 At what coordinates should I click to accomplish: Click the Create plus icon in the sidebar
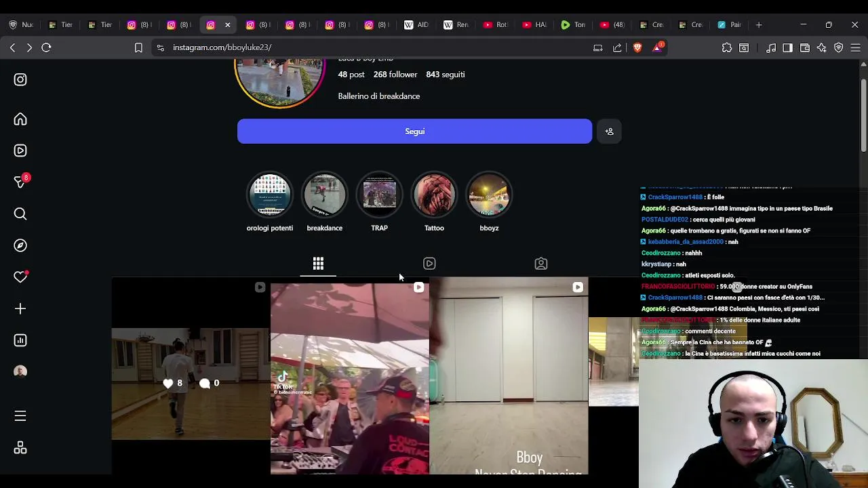pyautogui.click(x=20, y=309)
